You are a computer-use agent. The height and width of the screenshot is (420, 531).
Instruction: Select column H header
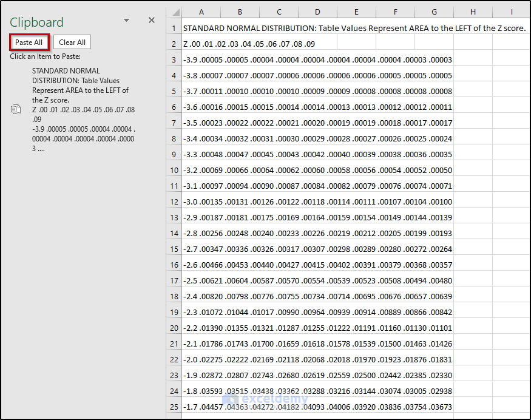click(473, 12)
